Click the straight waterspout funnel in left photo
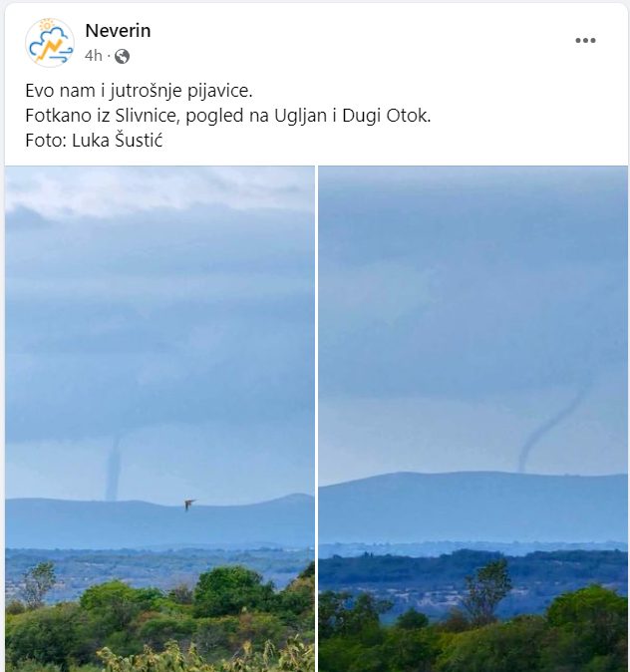 114,469
